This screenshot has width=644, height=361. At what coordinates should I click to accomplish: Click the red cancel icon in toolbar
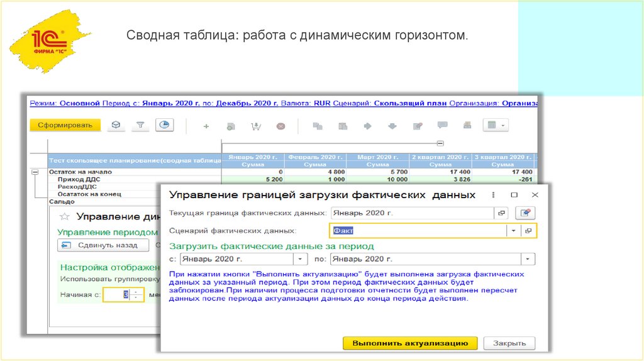tap(280, 126)
